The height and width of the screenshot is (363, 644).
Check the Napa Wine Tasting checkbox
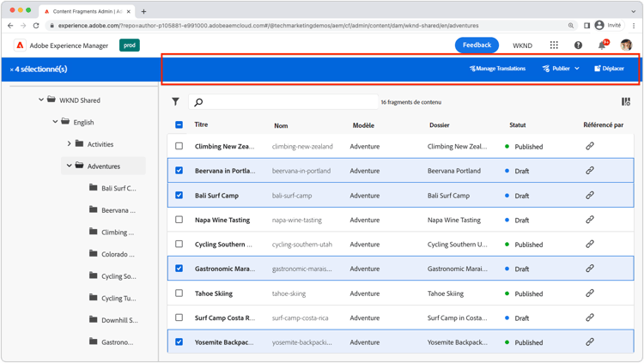[179, 220]
